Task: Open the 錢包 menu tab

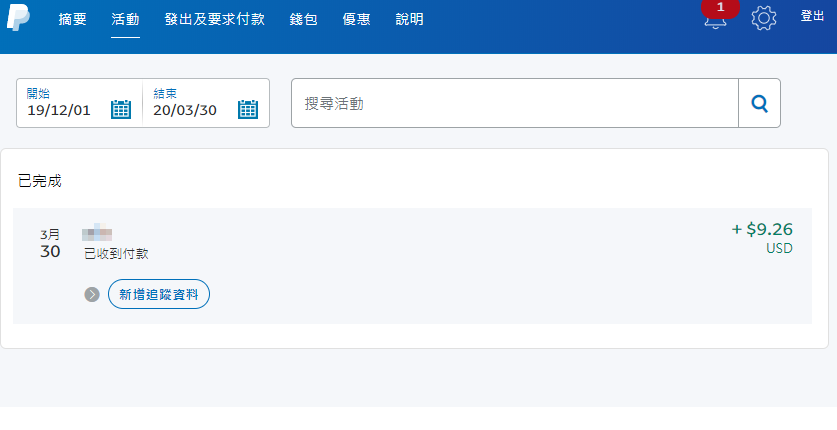Action: click(303, 19)
